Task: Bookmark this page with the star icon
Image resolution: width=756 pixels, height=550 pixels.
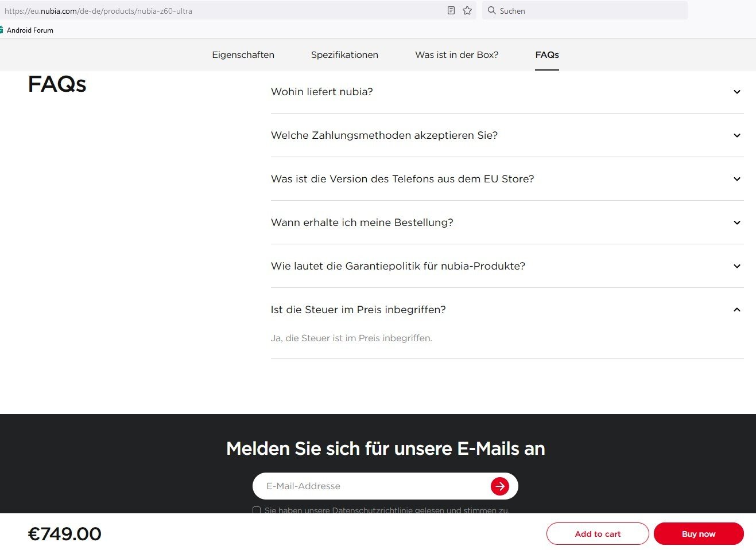Action: point(467,10)
